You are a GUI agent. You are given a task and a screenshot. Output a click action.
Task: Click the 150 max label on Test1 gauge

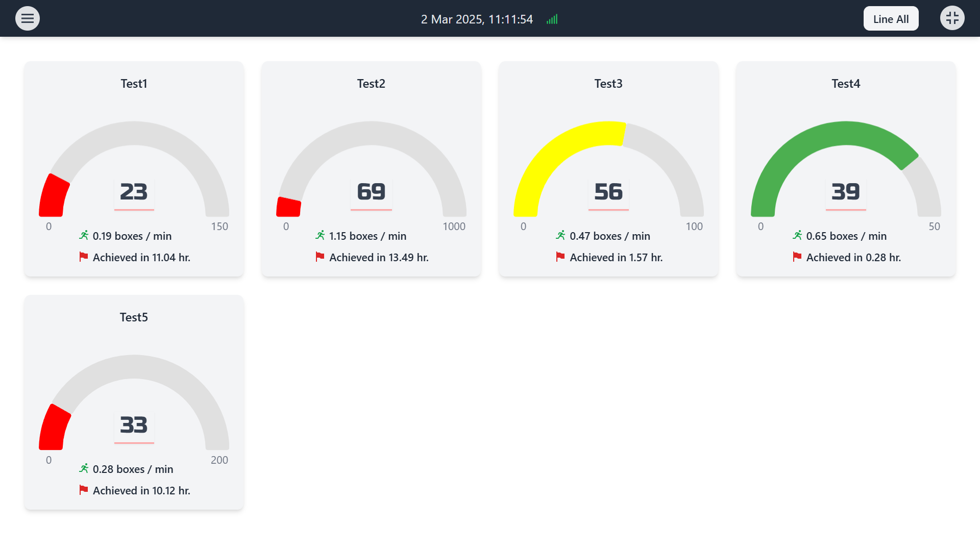click(x=219, y=227)
